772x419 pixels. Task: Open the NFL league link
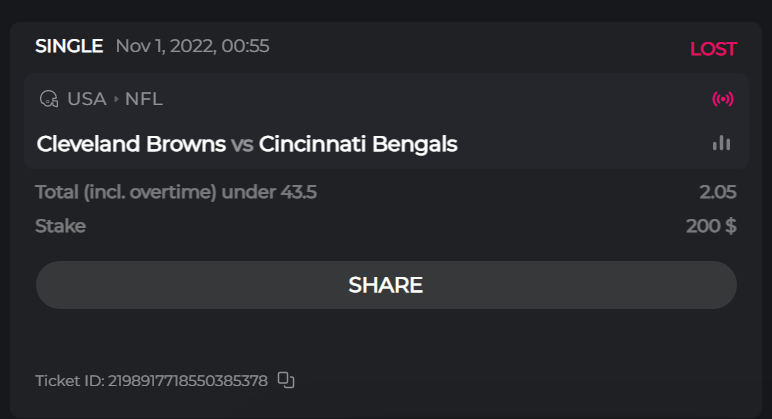[x=144, y=99]
